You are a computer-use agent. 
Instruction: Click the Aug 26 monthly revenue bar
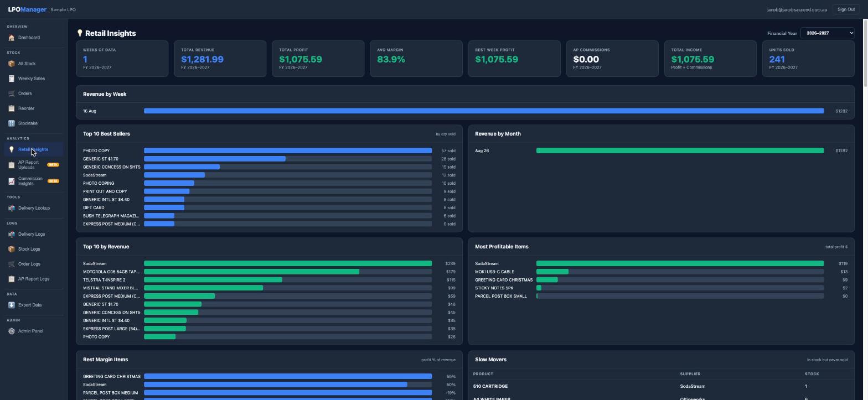click(680, 150)
